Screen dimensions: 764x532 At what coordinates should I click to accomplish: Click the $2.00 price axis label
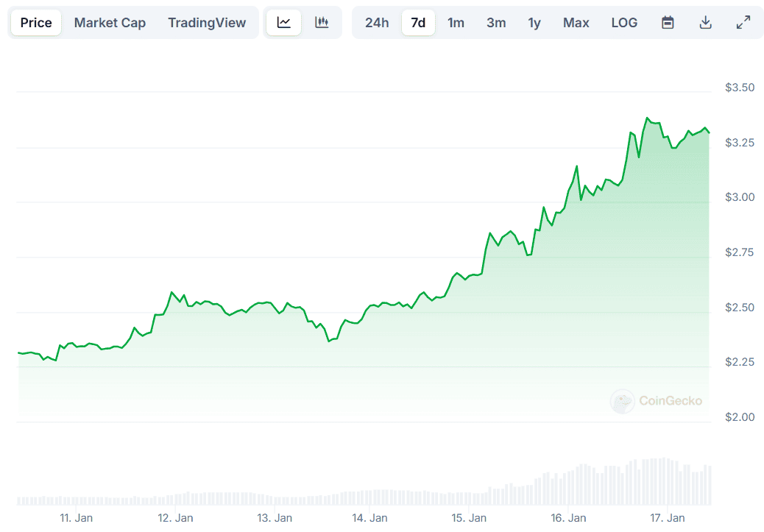(740, 417)
